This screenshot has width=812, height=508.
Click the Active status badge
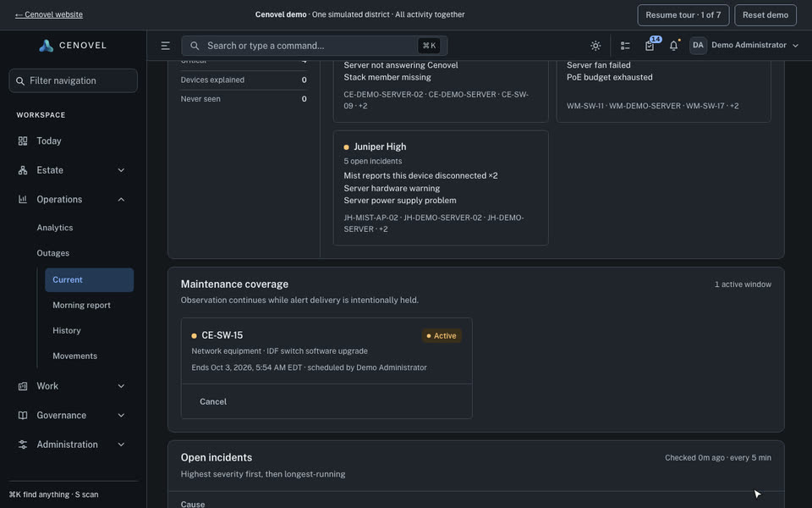(442, 336)
